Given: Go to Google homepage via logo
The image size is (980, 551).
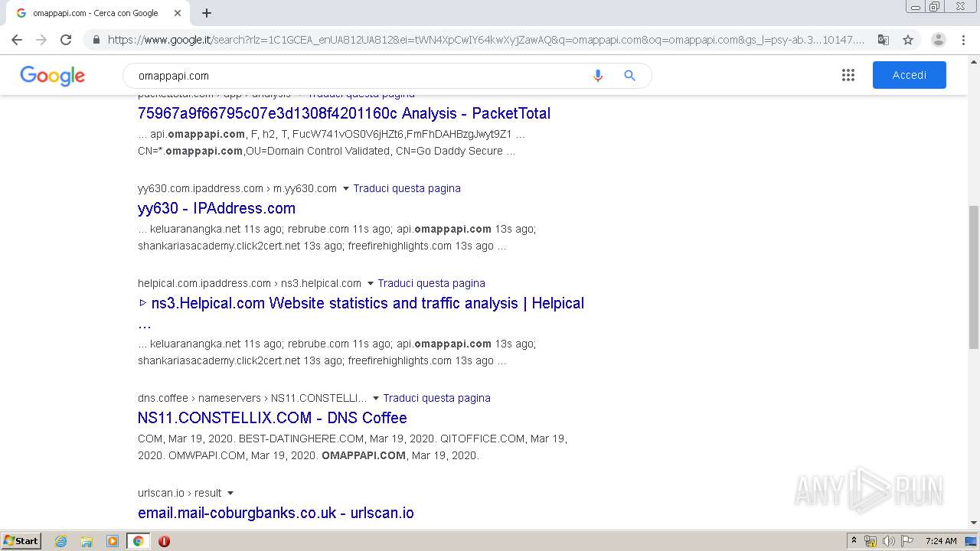Looking at the screenshot, I should click(52, 76).
